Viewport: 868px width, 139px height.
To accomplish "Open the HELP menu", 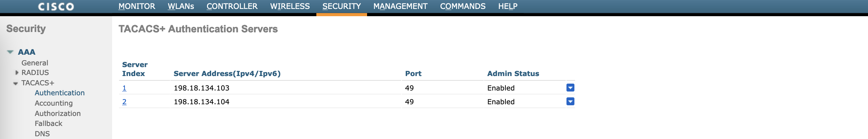I will click(x=507, y=6).
